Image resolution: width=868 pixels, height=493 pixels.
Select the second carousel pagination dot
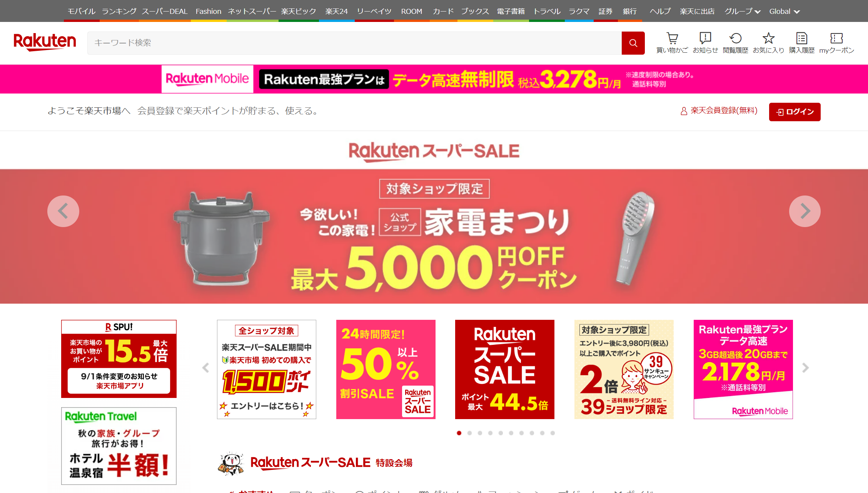[x=469, y=433]
